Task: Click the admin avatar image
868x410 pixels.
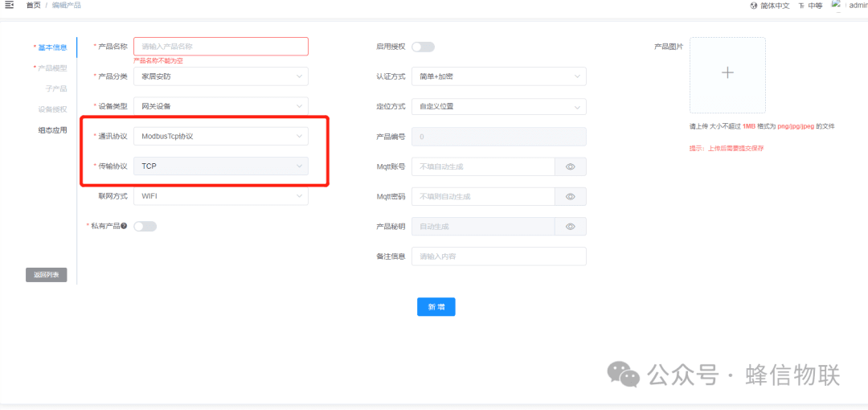Action: 837,5
